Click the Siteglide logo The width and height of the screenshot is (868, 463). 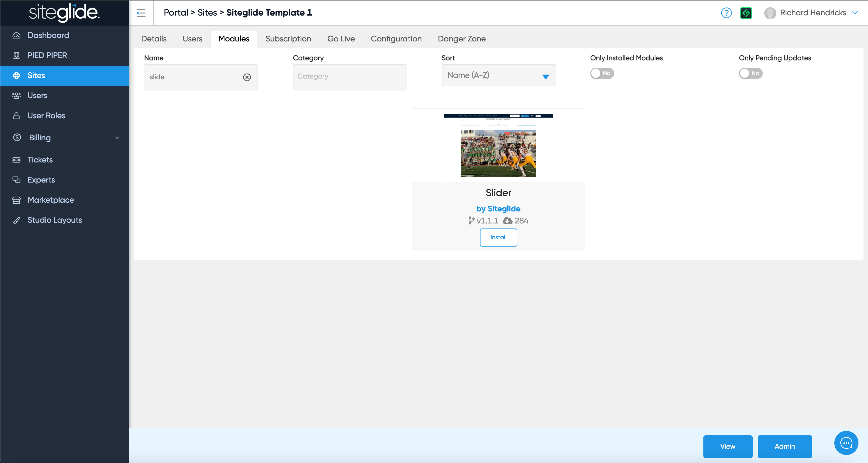pyautogui.click(x=64, y=13)
